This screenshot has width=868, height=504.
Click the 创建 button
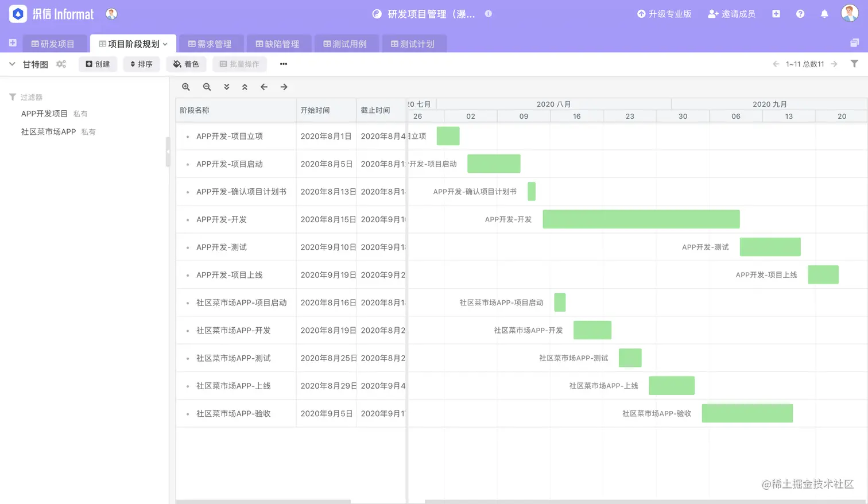(98, 64)
